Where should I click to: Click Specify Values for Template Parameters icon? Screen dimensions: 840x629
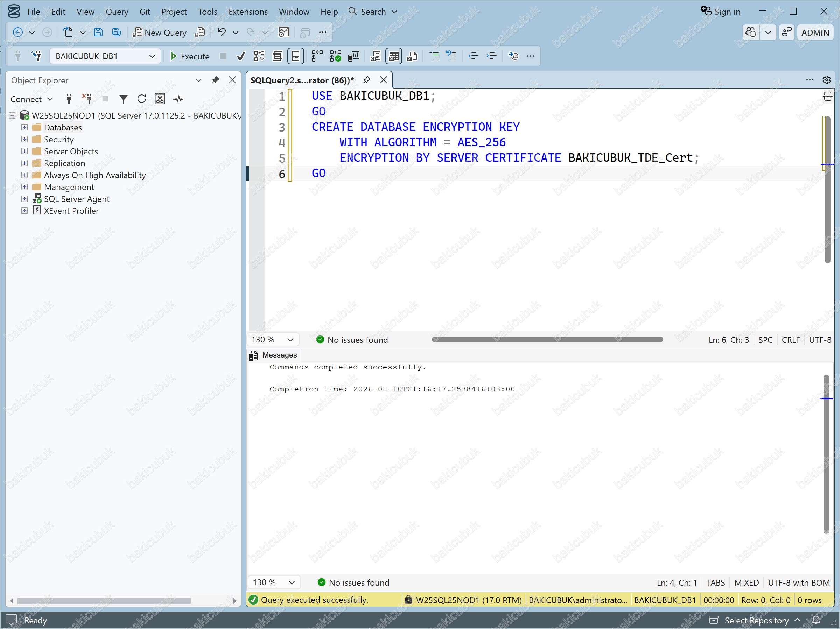pyautogui.click(x=513, y=56)
